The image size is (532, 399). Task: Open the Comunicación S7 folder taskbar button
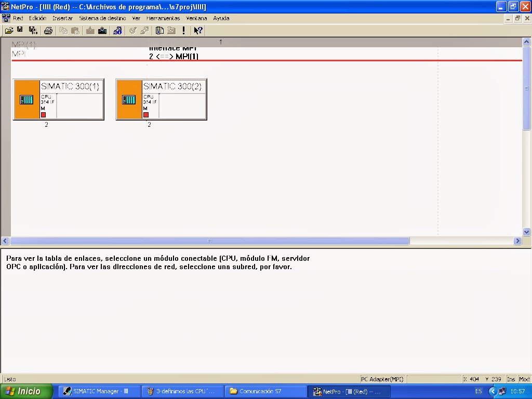click(x=266, y=391)
